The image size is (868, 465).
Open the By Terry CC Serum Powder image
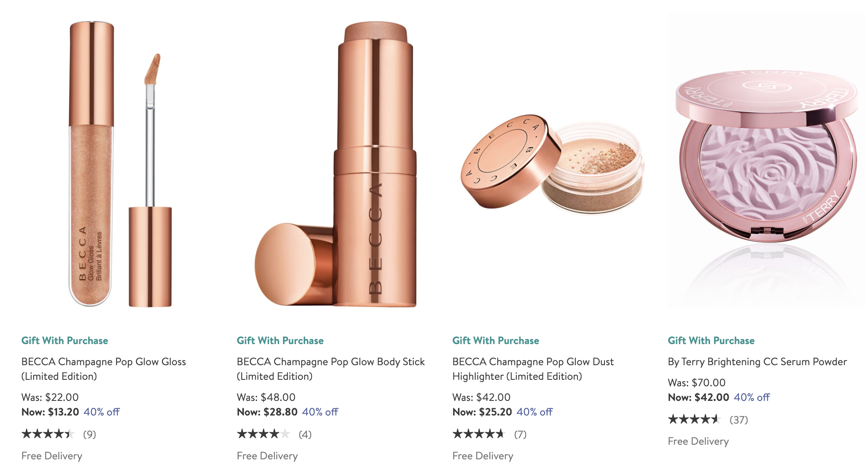[767, 161]
